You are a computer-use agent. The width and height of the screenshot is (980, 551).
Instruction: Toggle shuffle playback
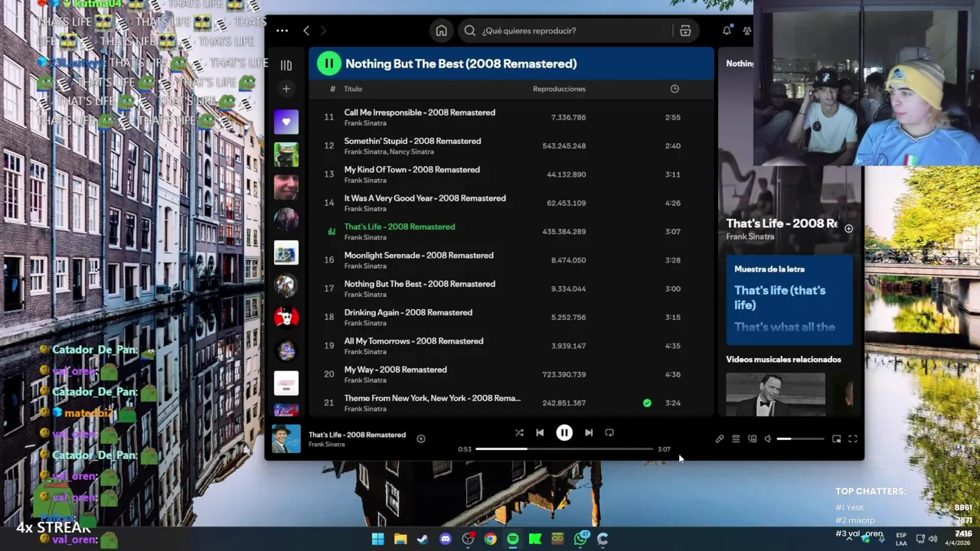click(x=519, y=432)
